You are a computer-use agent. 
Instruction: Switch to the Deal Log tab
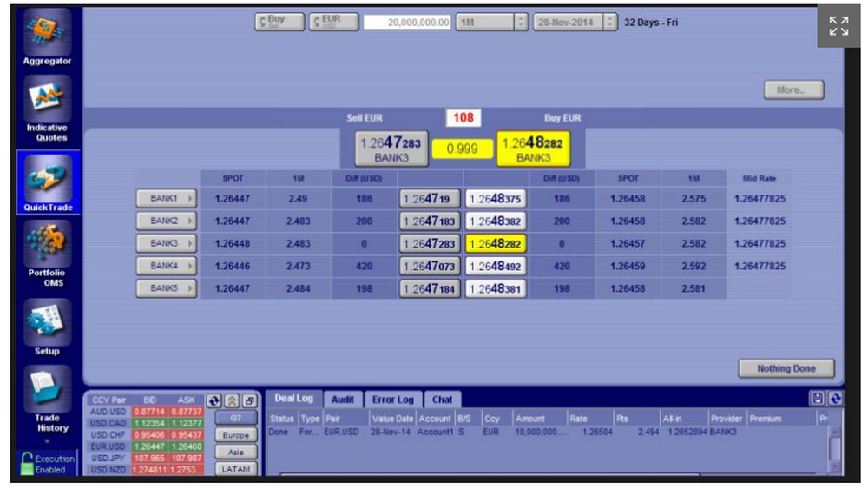[x=293, y=399]
